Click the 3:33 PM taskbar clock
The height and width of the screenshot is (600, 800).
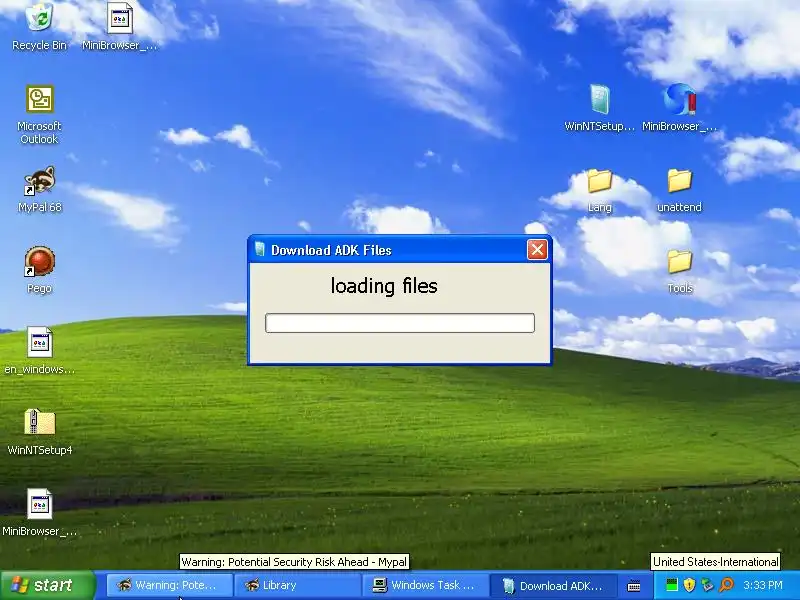763,585
